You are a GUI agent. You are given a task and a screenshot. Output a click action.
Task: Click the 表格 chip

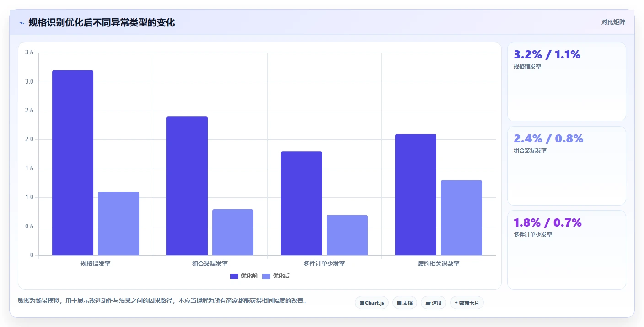click(x=405, y=303)
